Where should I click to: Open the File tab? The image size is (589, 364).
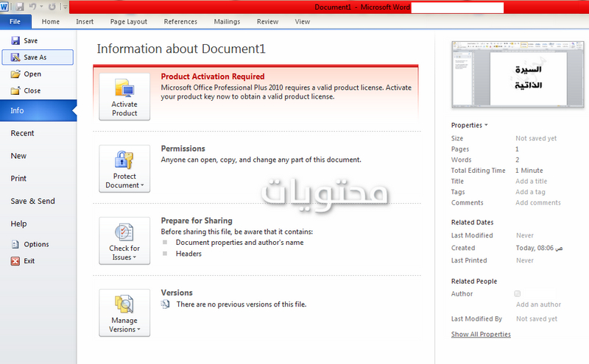tap(15, 22)
